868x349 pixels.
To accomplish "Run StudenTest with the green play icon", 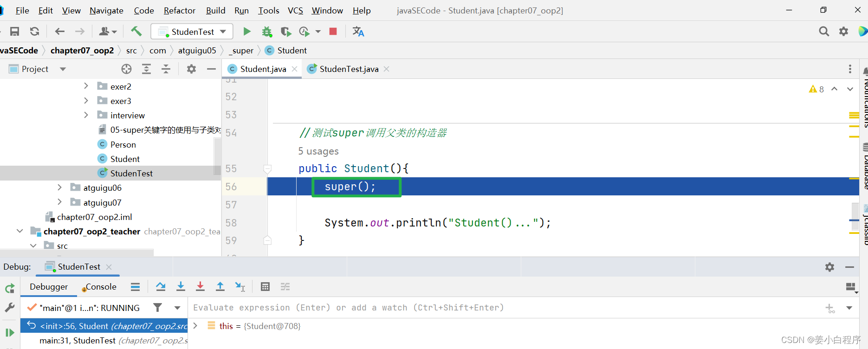I will pos(247,32).
